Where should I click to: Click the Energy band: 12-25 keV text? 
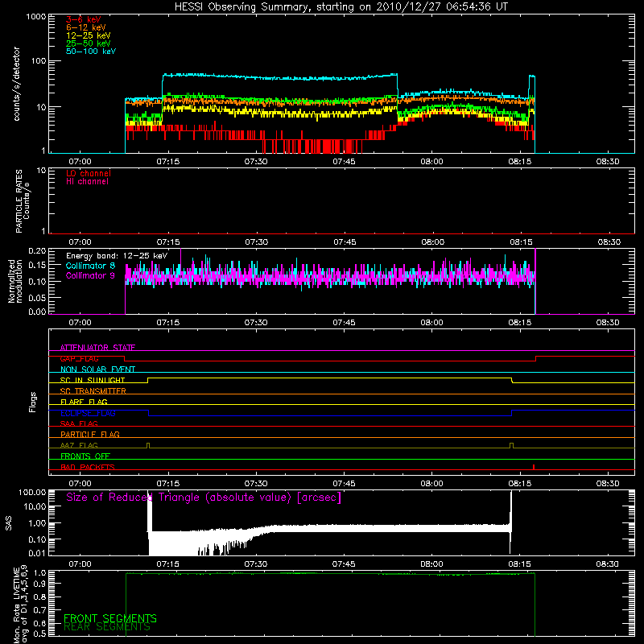[x=117, y=256]
